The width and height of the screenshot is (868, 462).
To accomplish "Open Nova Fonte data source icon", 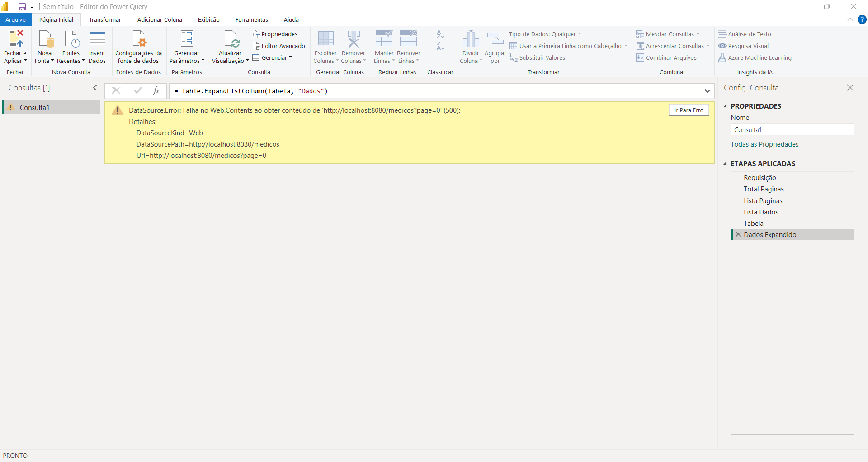I will pos(46,39).
